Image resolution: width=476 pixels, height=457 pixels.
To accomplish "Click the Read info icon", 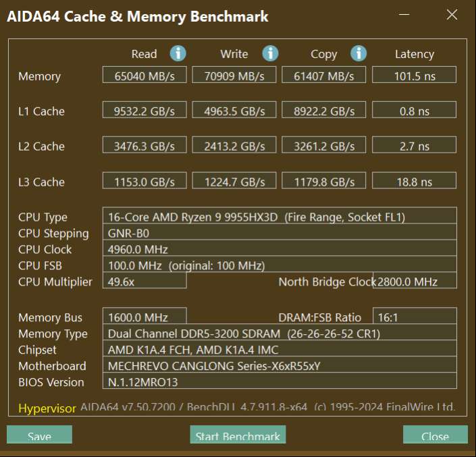I will [178, 54].
